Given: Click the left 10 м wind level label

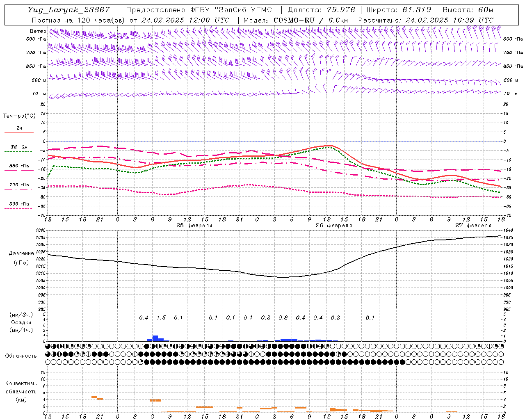Looking at the screenshot, I should point(39,94).
